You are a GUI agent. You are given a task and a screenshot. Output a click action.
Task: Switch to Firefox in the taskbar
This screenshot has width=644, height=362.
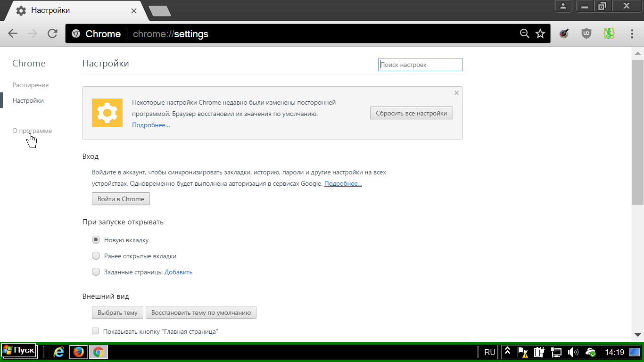[x=79, y=352]
